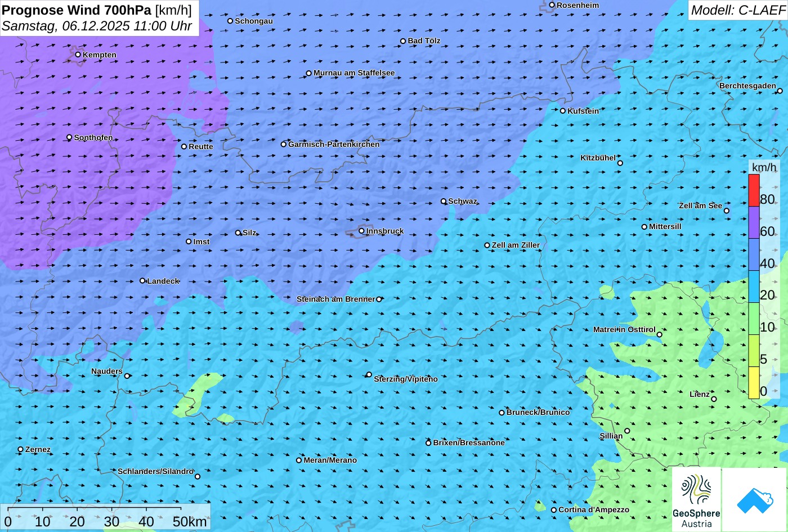Click the 'Zell am Ziller' label
788x532 pixels.
pyautogui.click(x=516, y=245)
